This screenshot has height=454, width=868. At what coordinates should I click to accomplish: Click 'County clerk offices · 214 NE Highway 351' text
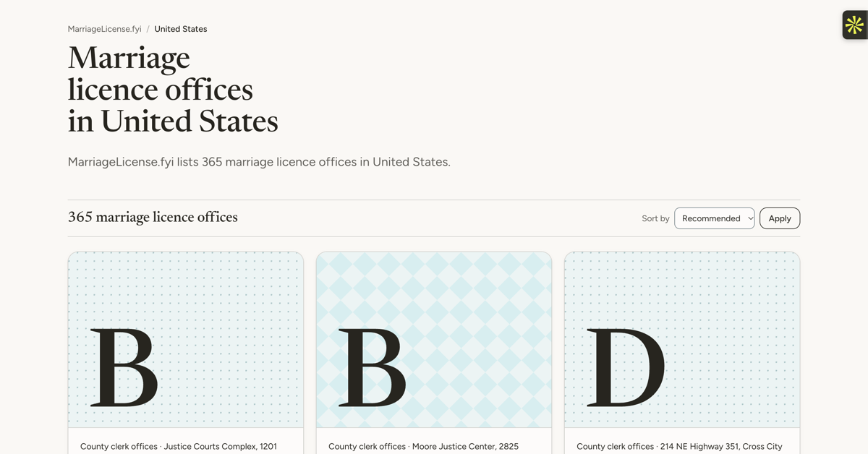[679, 447]
